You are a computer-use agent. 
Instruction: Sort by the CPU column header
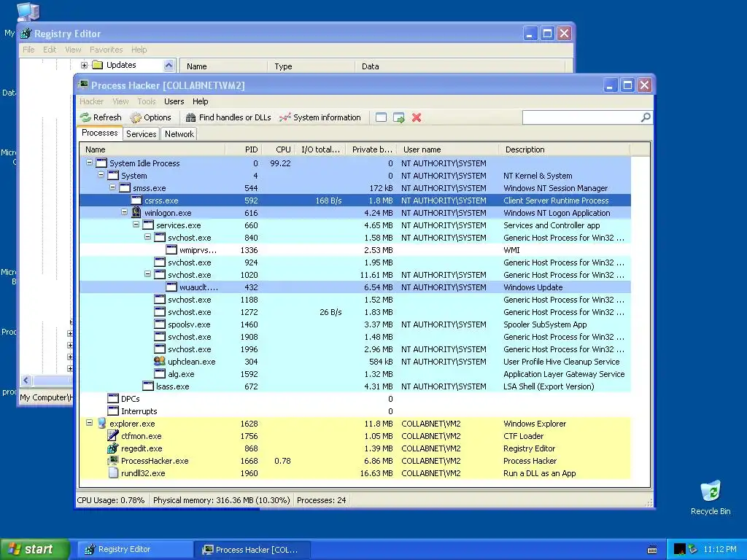coord(278,149)
